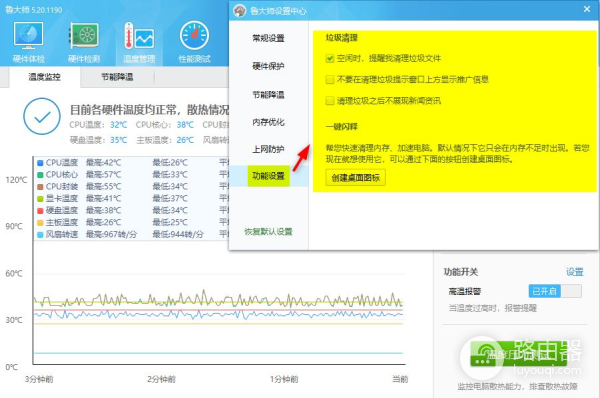Click the 垃圾清理 section heading
The height and width of the screenshot is (398, 600).
click(x=342, y=38)
